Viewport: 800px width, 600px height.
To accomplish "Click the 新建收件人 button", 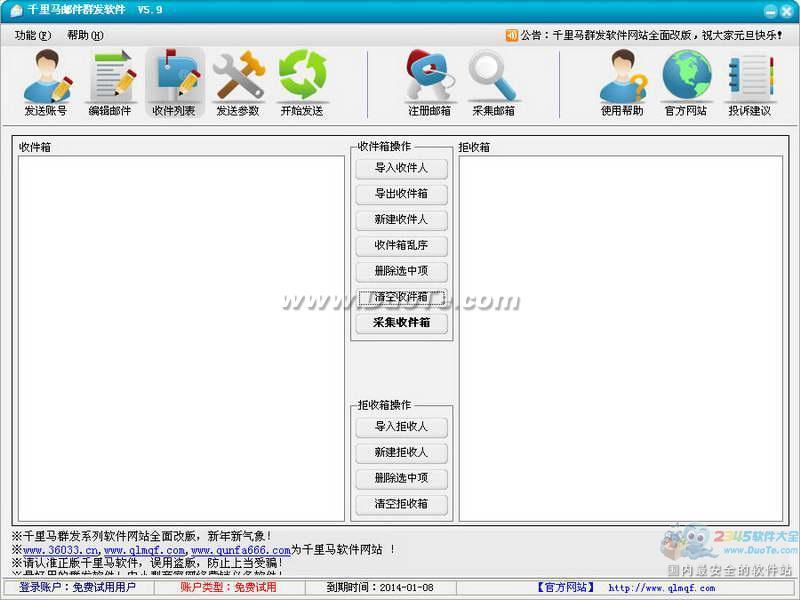I will pyautogui.click(x=402, y=219).
